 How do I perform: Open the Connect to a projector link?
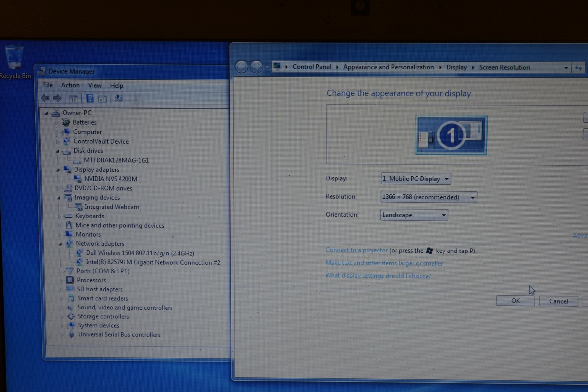click(356, 250)
